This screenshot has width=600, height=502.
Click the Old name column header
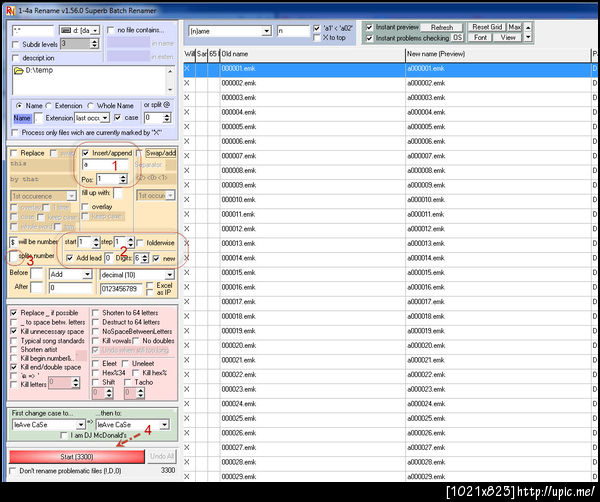click(x=312, y=54)
